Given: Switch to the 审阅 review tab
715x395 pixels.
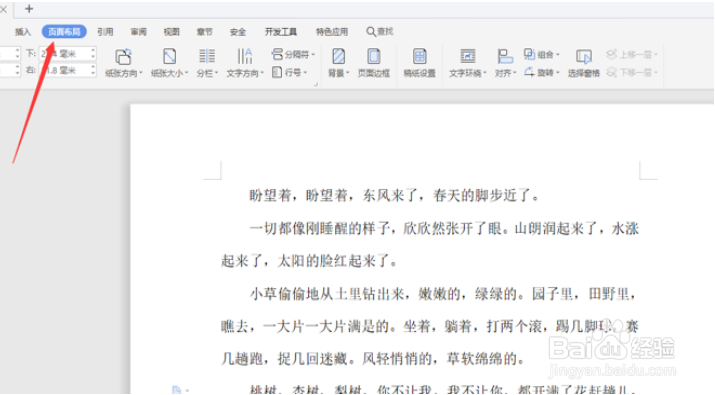Looking at the screenshot, I should (x=138, y=31).
